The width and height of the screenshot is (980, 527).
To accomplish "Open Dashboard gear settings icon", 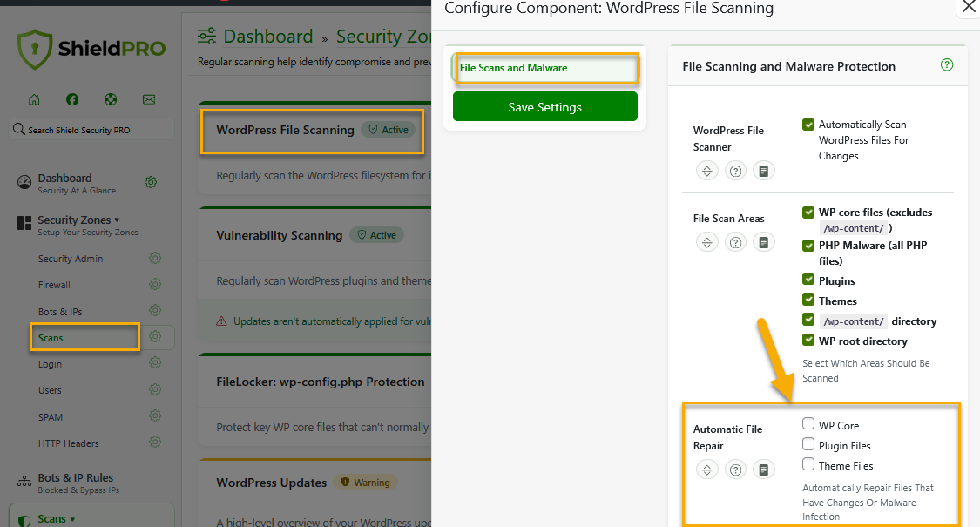I will pos(151,183).
